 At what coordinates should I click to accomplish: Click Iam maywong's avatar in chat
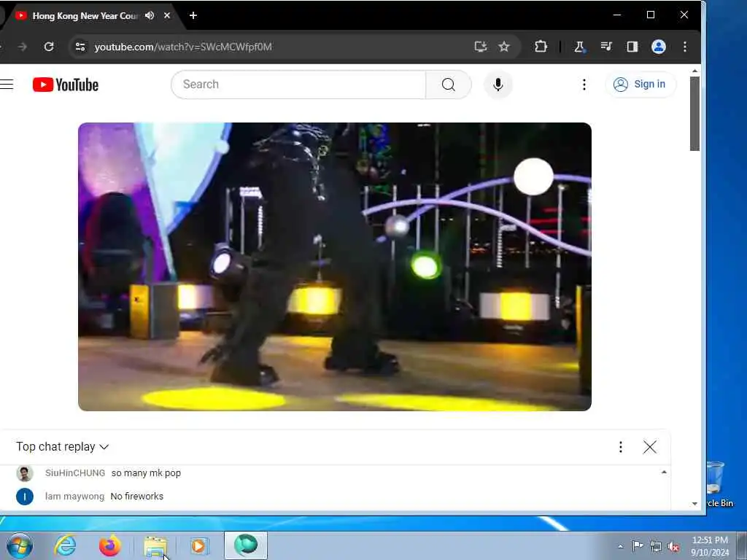tap(25, 497)
